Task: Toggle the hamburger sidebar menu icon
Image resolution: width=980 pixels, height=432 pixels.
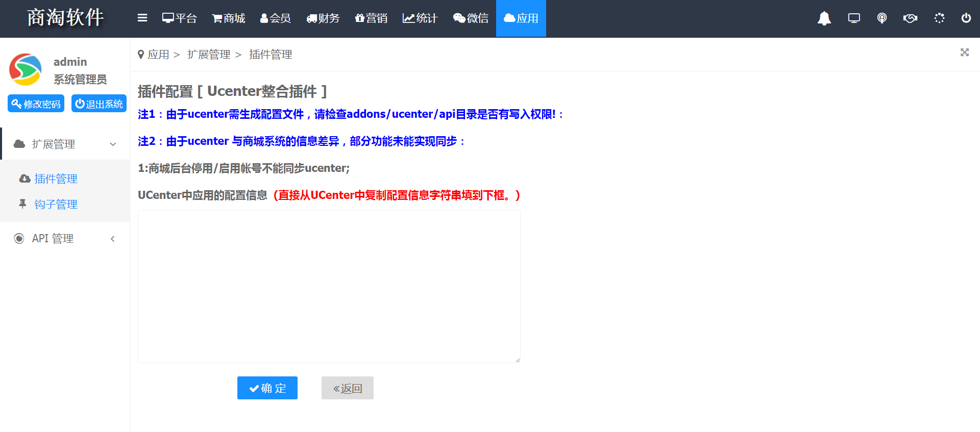Action: pos(142,18)
